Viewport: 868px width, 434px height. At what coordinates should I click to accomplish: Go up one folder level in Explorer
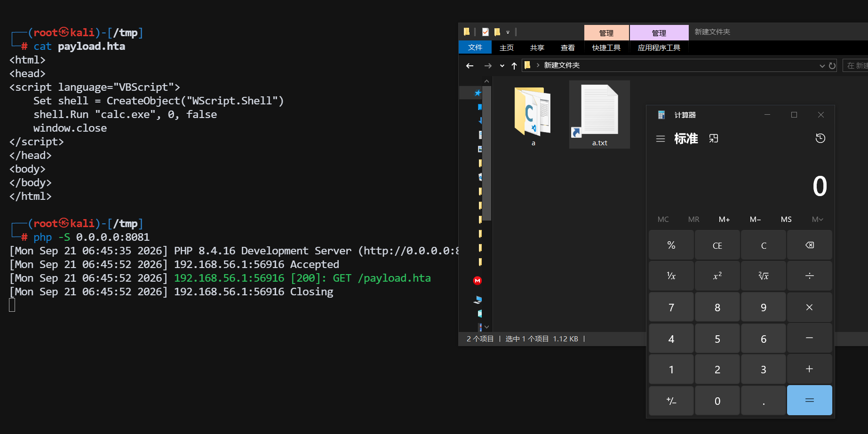point(514,66)
